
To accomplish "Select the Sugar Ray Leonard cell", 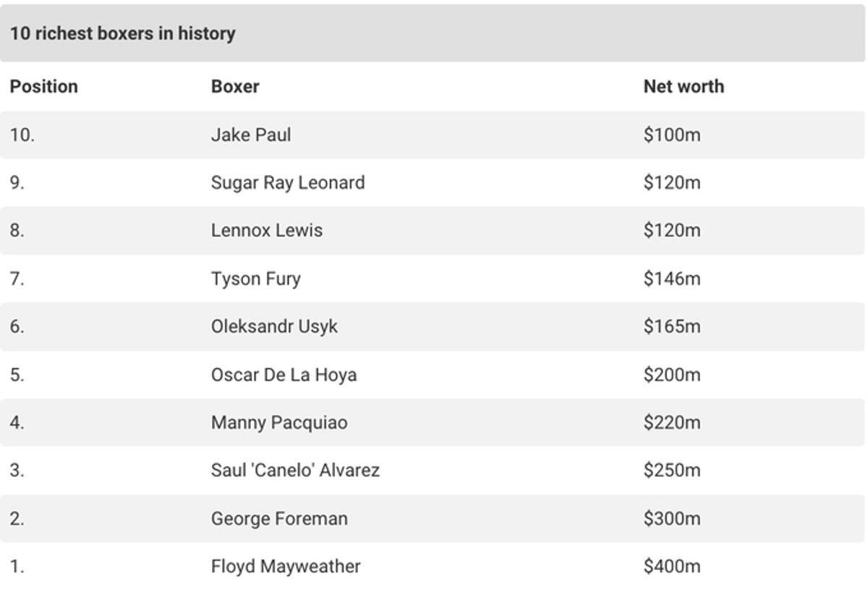I will pos(288,183).
